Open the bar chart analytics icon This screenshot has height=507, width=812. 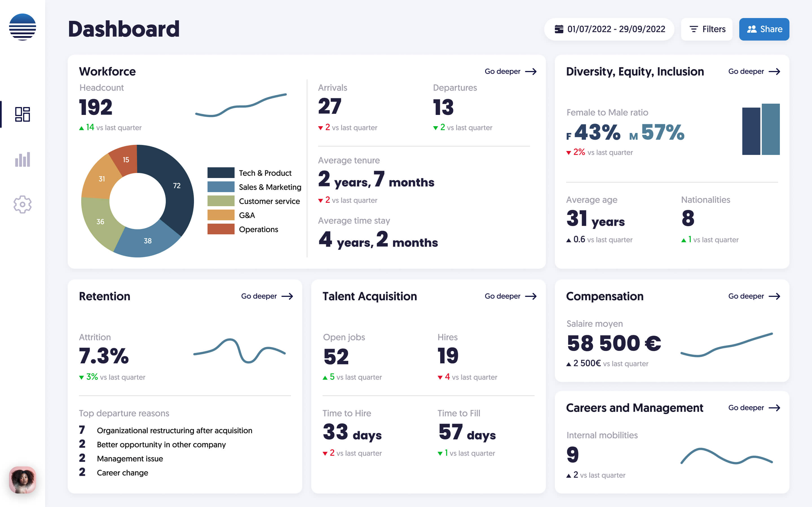click(x=23, y=160)
